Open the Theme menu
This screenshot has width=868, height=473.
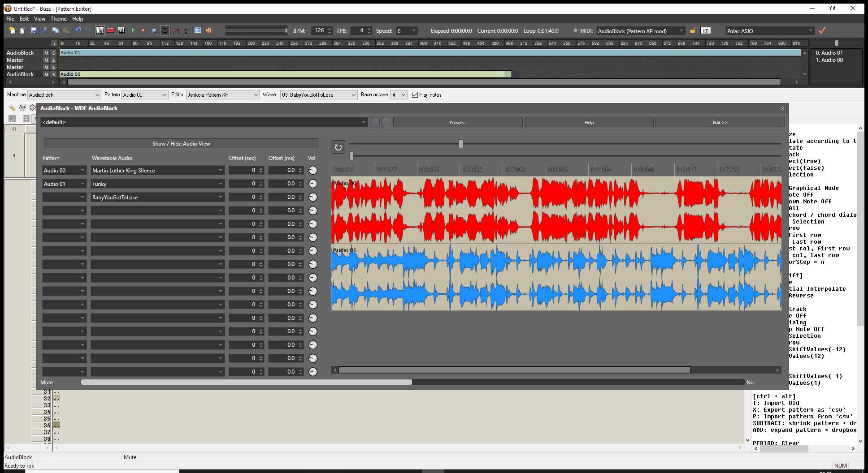(58, 18)
